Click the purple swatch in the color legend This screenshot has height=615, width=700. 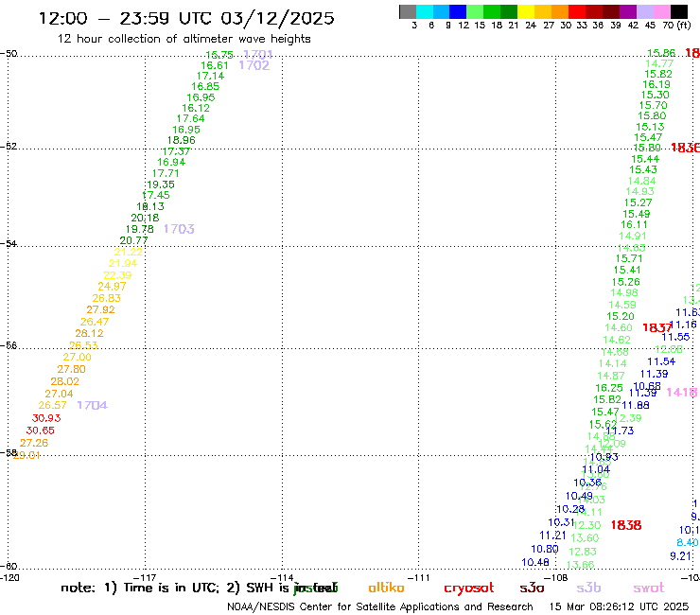pos(627,11)
